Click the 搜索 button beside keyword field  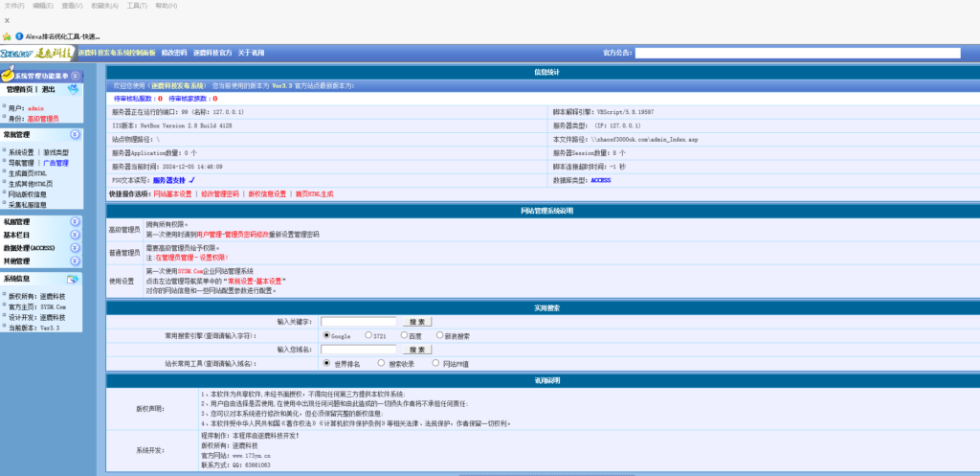417,322
